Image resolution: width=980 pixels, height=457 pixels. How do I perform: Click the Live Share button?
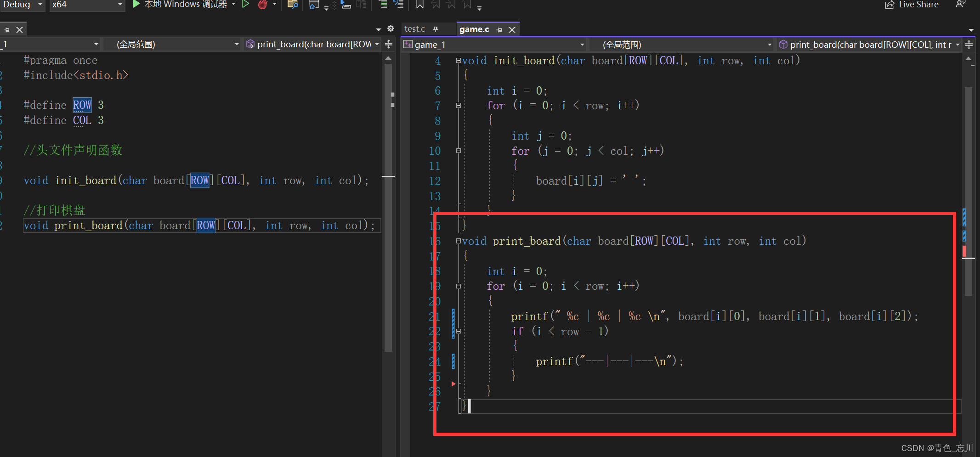pos(912,5)
